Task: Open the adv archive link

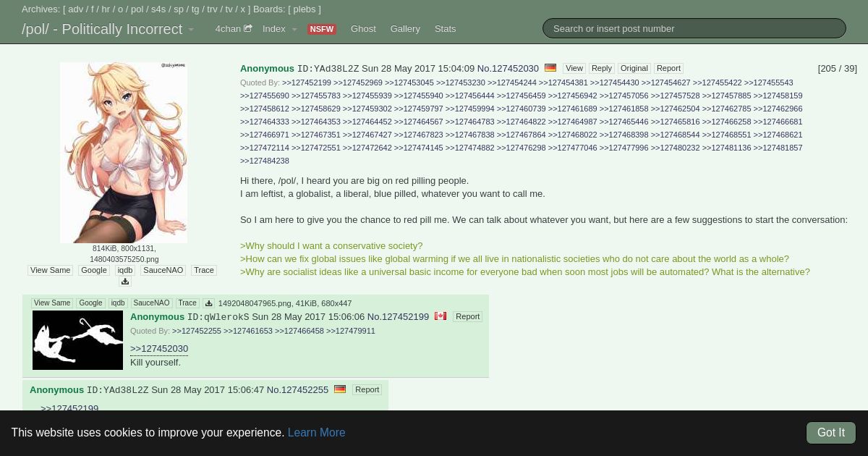Action: pyautogui.click(x=76, y=9)
